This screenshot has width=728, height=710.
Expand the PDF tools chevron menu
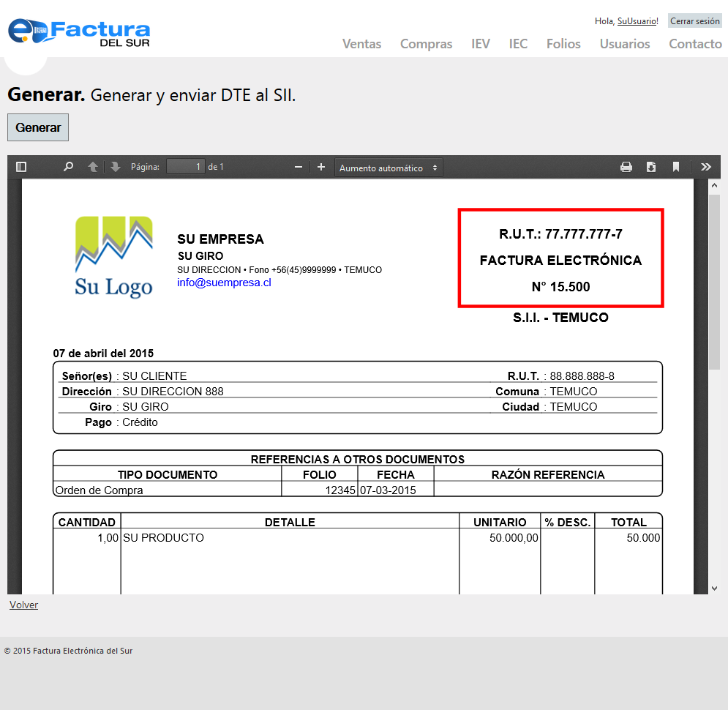pyautogui.click(x=705, y=167)
